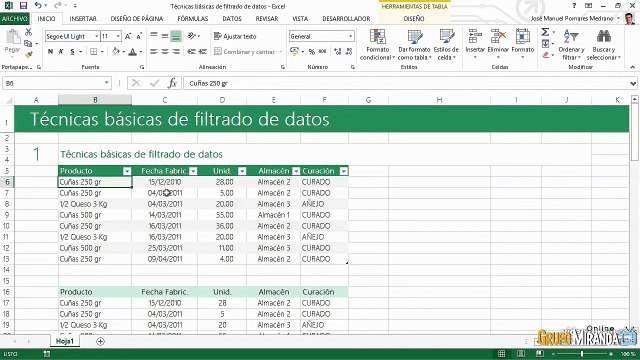Toggle top vertical alignment
The image size is (640, 360).
coord(154,36)
